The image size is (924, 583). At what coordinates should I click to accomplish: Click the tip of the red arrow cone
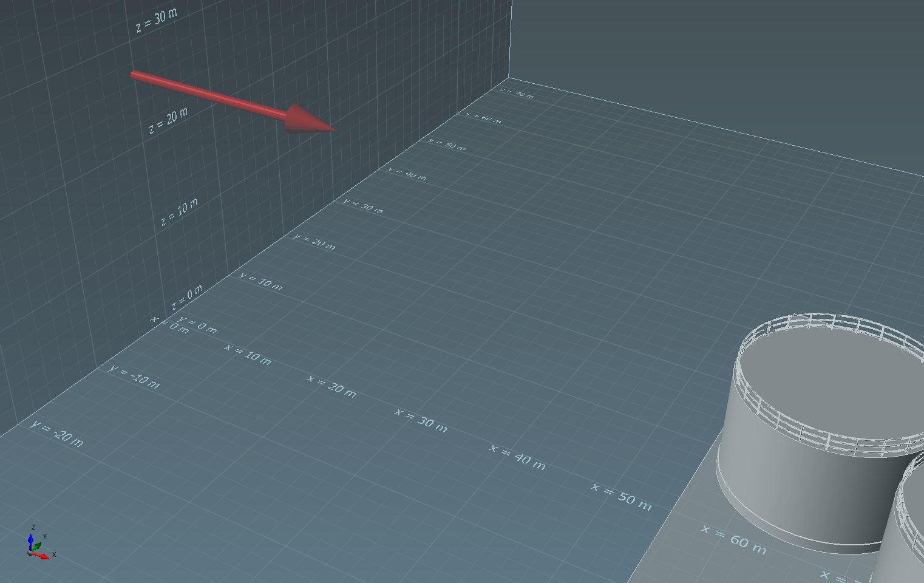(x=333, y=128)
